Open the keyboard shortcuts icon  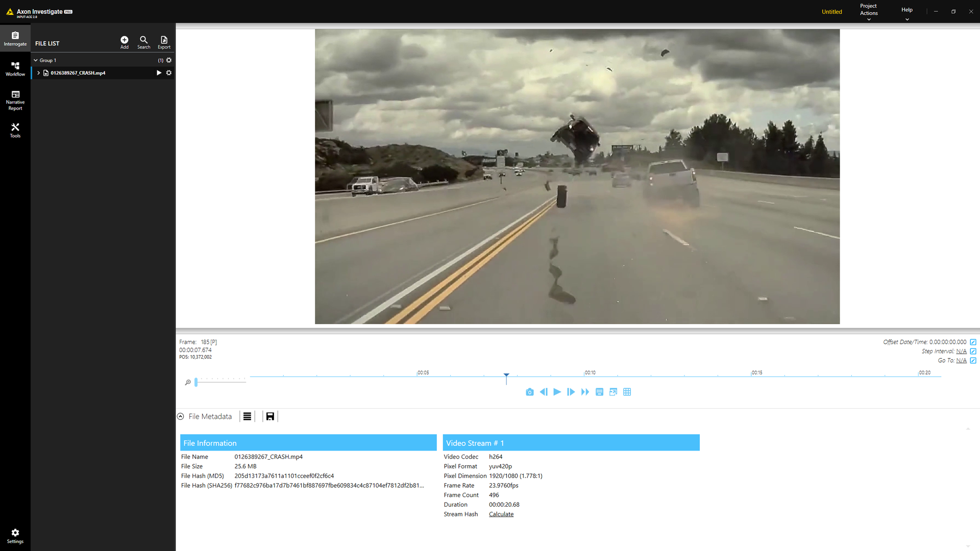click(x=599, y=392)
